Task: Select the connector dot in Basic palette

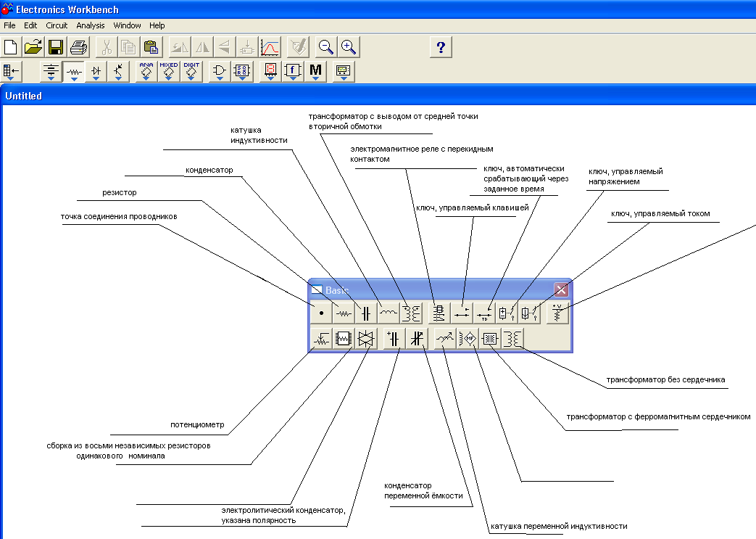Action: pos(321,313)
